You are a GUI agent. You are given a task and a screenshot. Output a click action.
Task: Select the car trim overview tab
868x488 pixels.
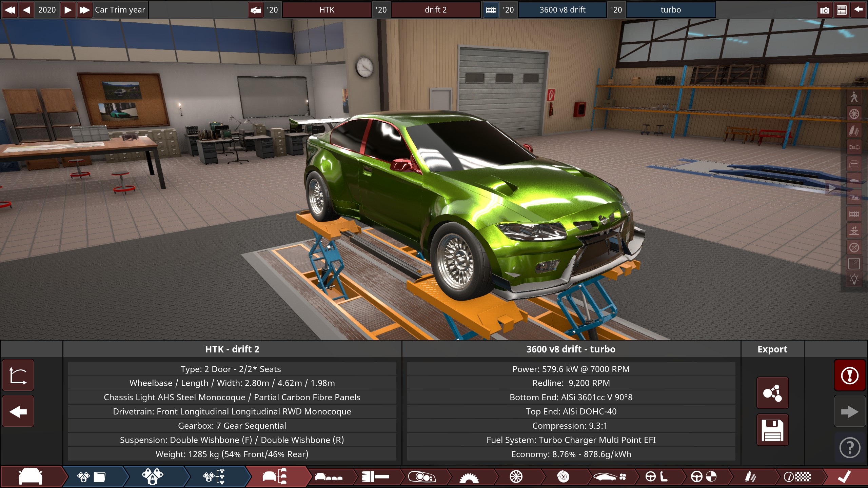tap(275, 477)
